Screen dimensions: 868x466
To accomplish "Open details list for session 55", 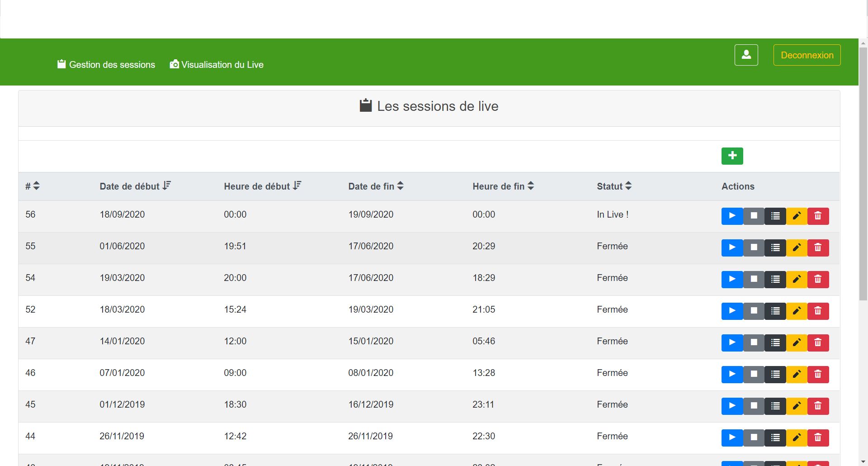I will 775,248.
